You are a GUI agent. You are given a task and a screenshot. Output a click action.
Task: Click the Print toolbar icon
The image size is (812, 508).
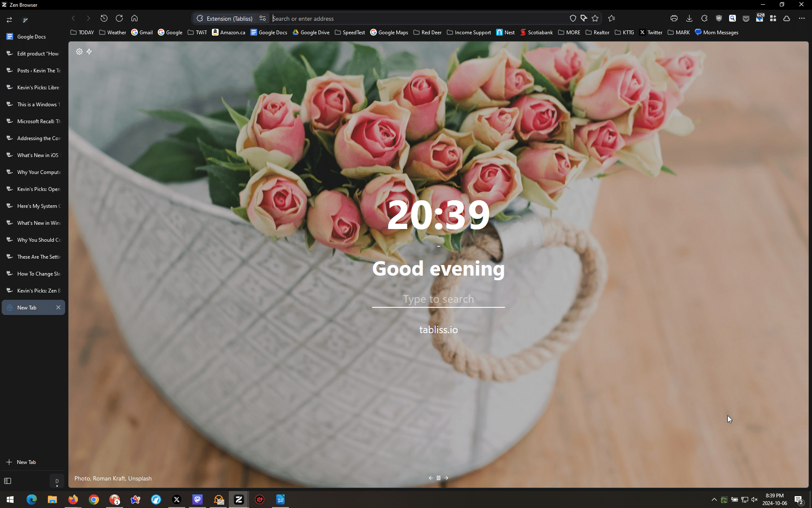pos(674,18)
